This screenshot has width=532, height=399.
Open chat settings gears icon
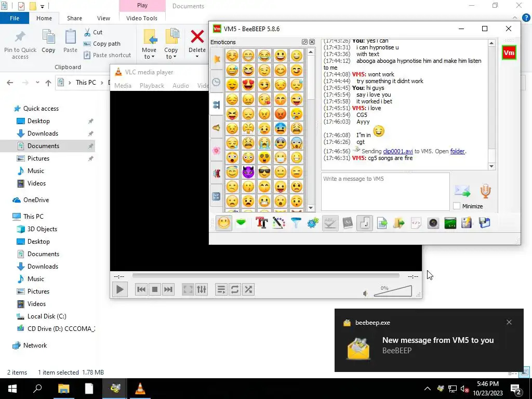point(313,223)
